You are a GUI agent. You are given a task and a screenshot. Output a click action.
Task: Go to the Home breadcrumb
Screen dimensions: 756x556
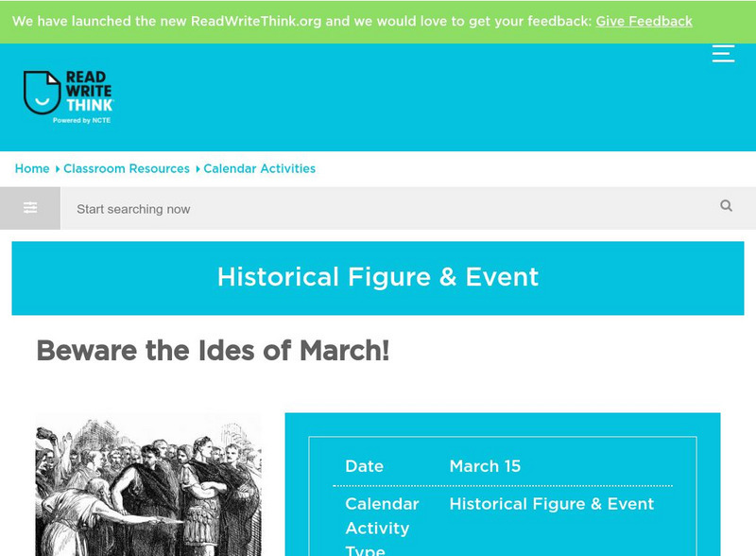(x=32, y=168)
